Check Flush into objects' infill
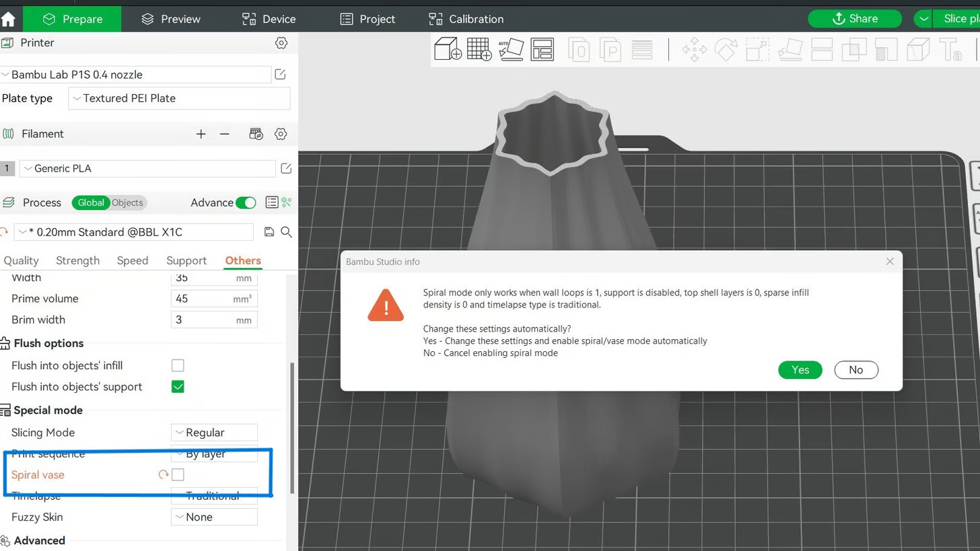This screenshot has width=980, height=551. (x=178, y=365)
